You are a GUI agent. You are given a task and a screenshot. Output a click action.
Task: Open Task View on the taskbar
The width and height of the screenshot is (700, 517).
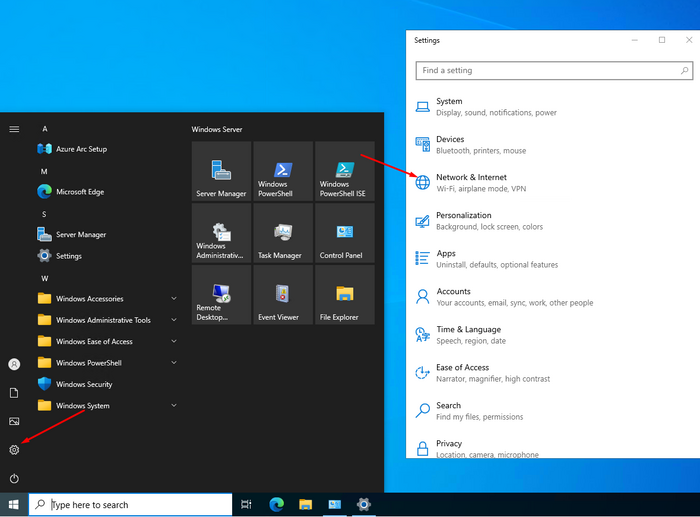[x=246, y=504]
